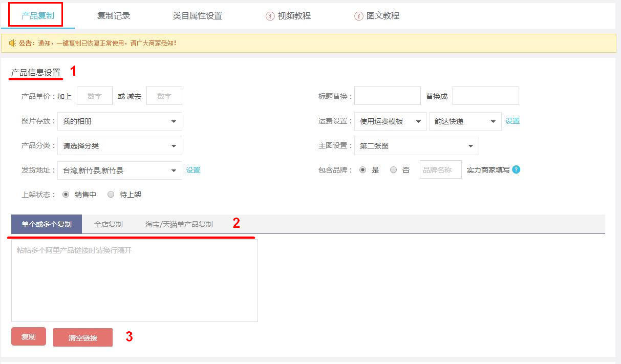Screen dimensions: 621x364
Task: Click the info icon beside 图文教程
Action: (x=359, y=16)
